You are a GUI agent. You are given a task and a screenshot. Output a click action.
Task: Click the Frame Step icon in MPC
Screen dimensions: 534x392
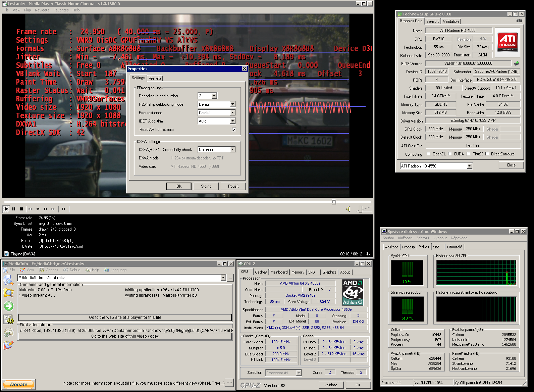point(64,209)
